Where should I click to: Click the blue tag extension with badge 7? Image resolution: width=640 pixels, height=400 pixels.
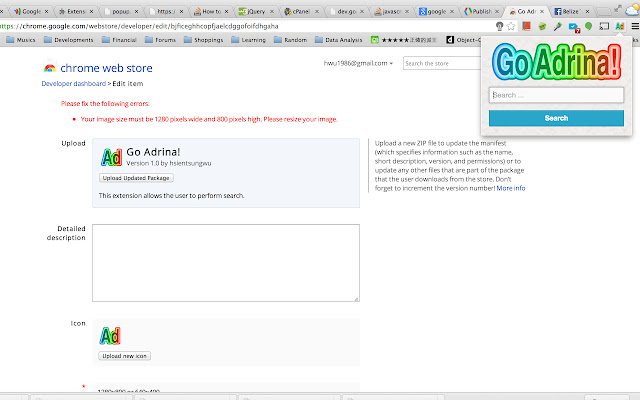pos(574,27)
